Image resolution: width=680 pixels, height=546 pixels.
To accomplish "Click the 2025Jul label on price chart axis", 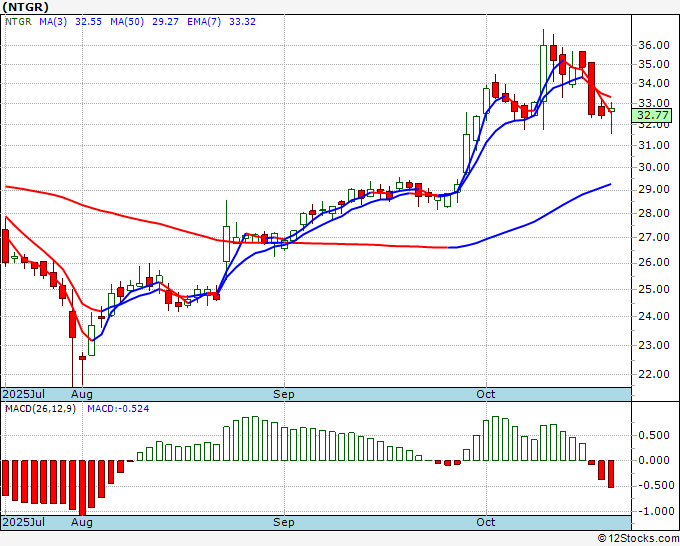I will click(24, 394).
